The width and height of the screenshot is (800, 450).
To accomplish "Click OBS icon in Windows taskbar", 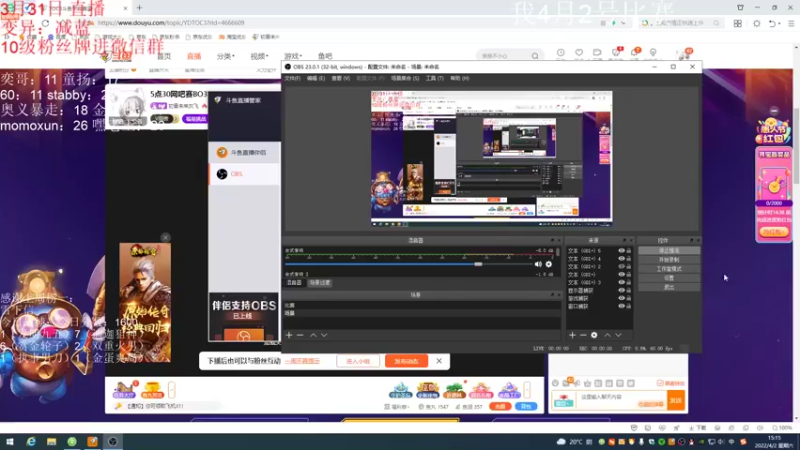I will tap(113, 441).
